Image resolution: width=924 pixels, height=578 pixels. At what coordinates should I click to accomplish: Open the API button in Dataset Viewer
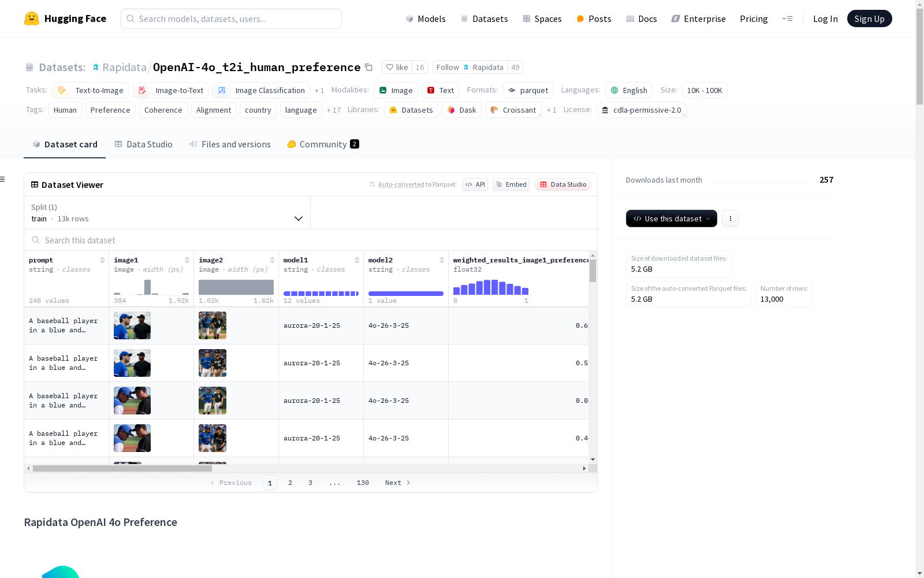[x=475, y=184]
